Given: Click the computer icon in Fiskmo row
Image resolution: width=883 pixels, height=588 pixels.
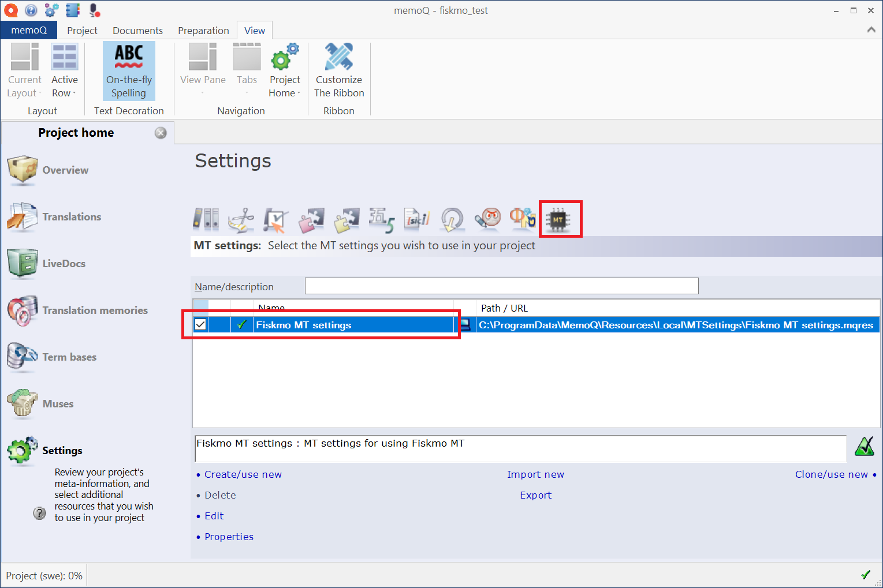Looking at the screenshot, I should (465, 325).
